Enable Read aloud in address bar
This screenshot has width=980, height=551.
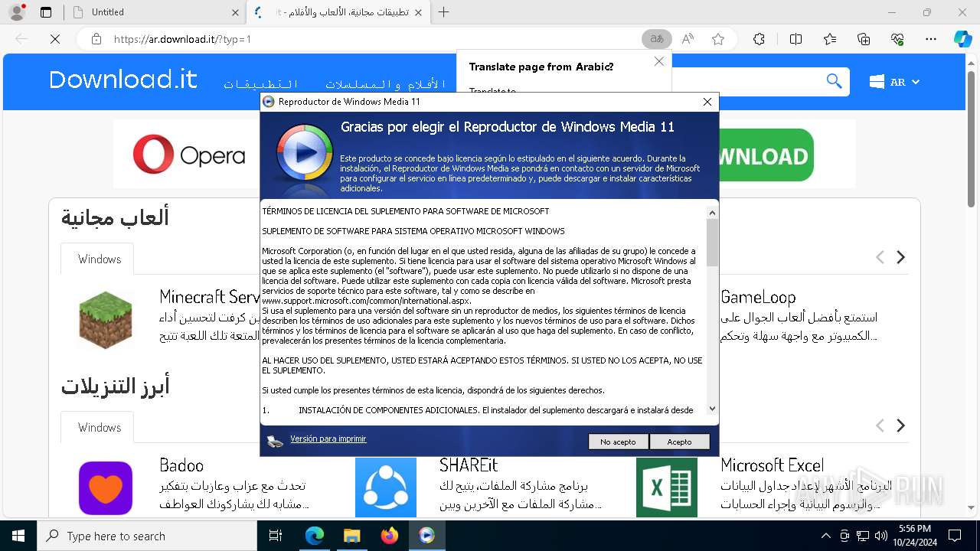[688, 39]
